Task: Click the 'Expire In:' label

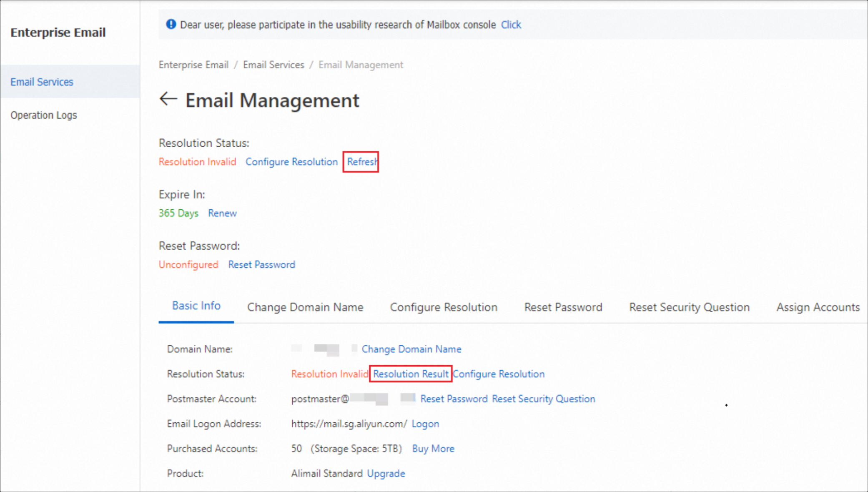Action: tap(182, 195)
